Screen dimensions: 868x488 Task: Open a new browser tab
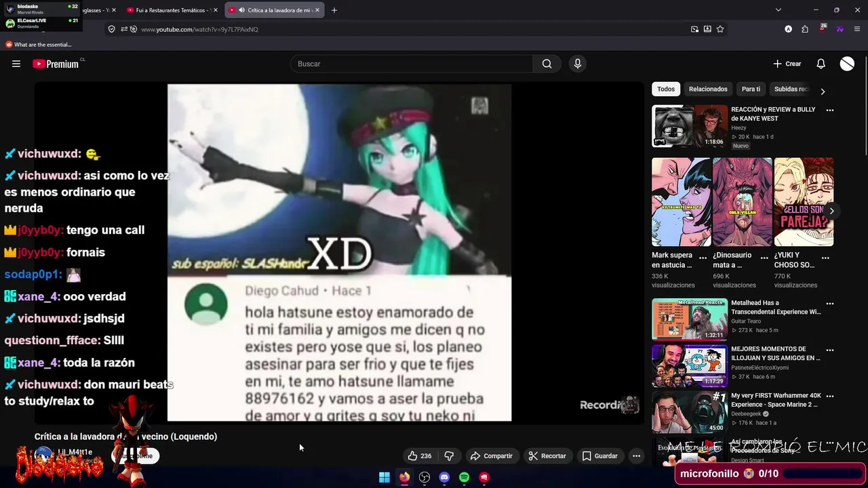[x=334, y=10]
